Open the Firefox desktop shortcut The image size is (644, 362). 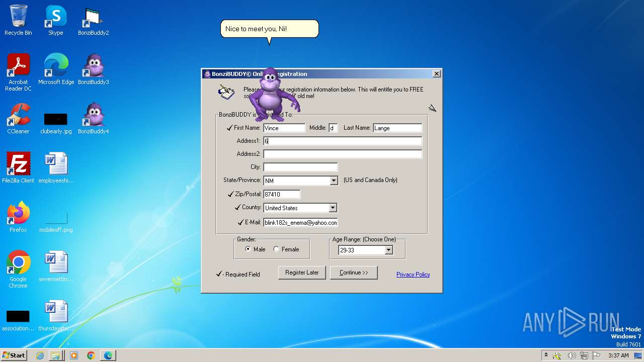(x=18, y=217)
